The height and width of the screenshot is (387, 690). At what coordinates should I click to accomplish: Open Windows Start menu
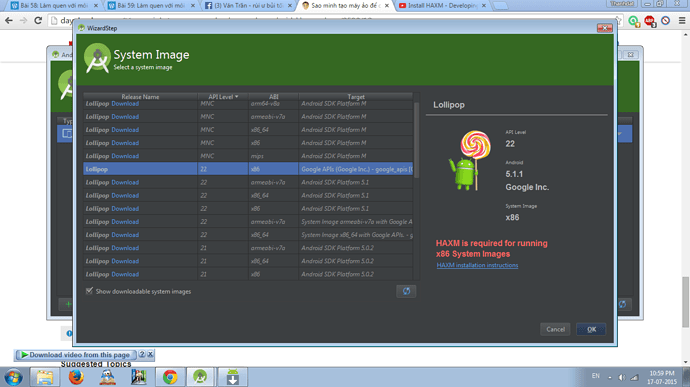pyautogui.click(x=13, y=378)
